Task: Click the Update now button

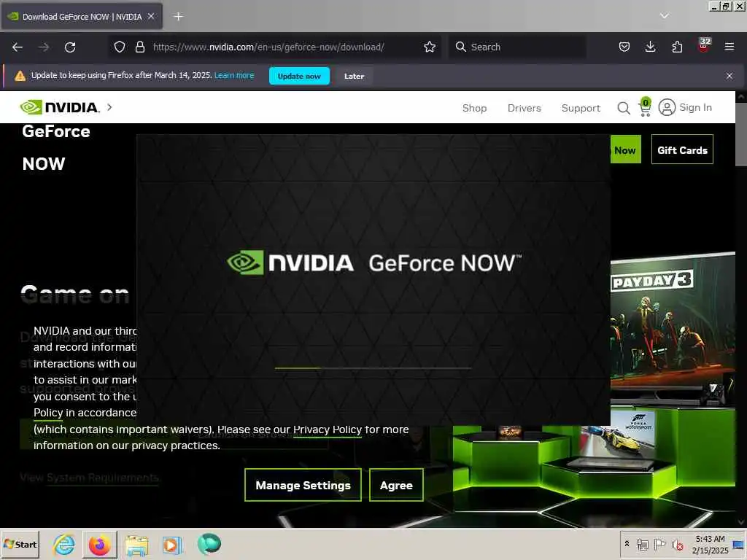Action: pyautogui.click(x=299, y=76)
